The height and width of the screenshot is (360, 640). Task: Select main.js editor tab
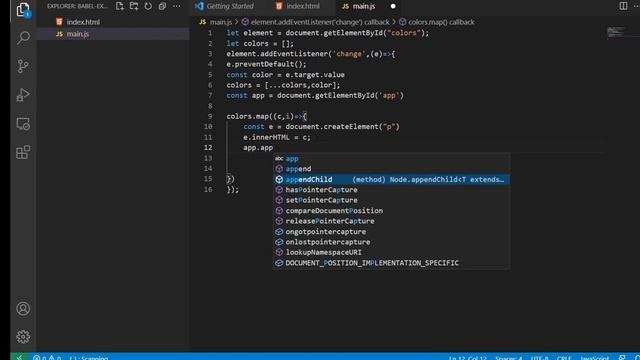click(363, 6)
